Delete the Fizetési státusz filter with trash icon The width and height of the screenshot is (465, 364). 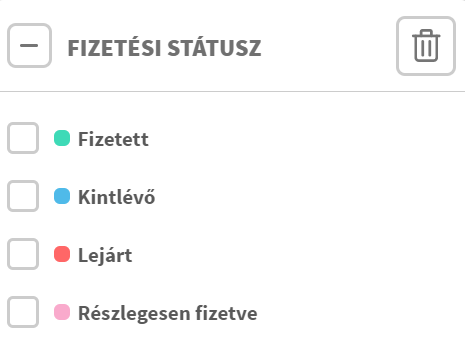tap(426, 46)
